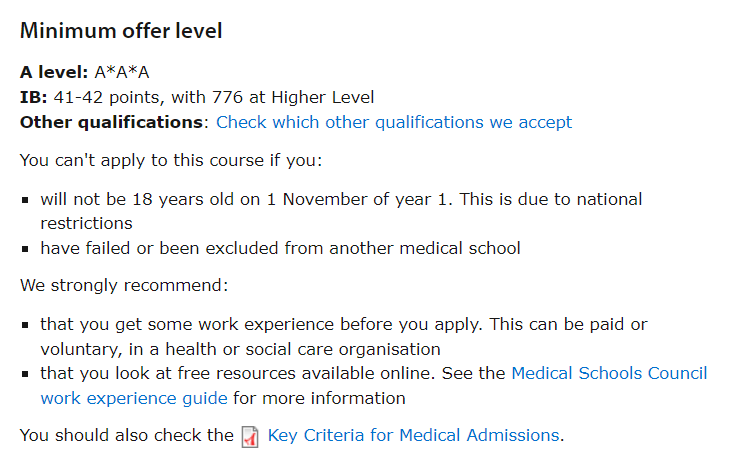Open the Key Criteria for Medical Admissions link
This screenshot has height=461, width=732.
pyautogui.click(x=413, y=435)
